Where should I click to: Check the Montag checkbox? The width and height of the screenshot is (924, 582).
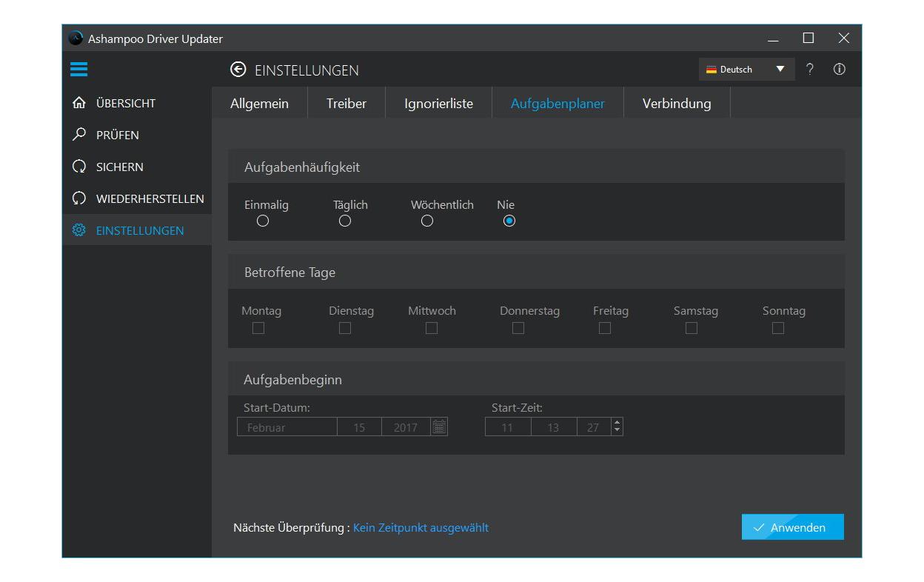(258, 328)
